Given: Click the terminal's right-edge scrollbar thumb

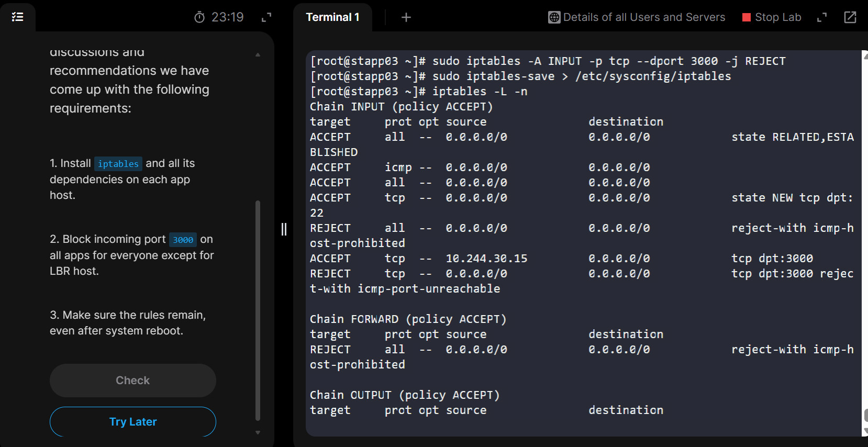Looking at the screenshot, I should click(865, 415).
